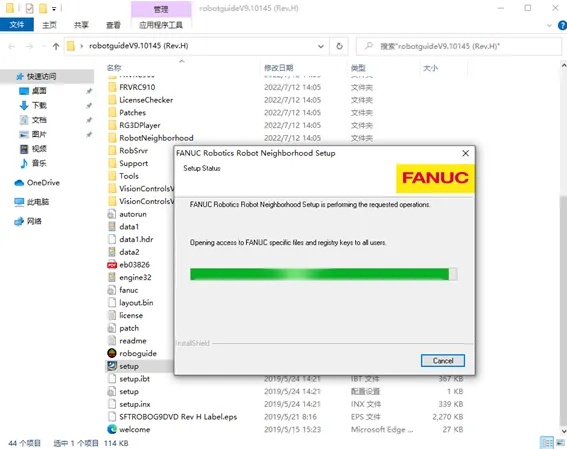Screen dimensions: 567x449
Task: Open the 文件 menu tab
Action: pos(17,25)
